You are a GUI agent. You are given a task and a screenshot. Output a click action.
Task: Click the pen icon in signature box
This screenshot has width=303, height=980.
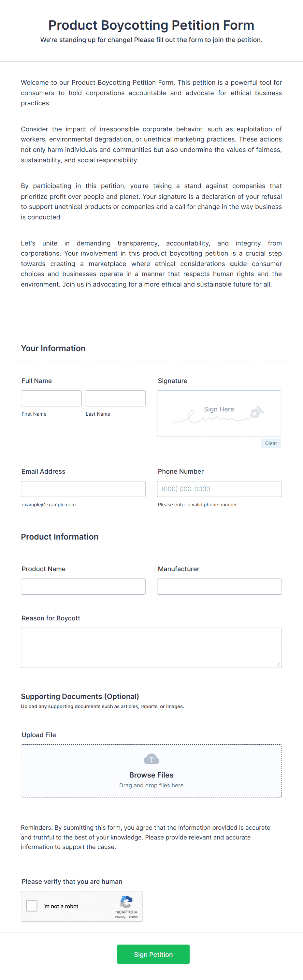pyautogui.click(x=257, y=412)
